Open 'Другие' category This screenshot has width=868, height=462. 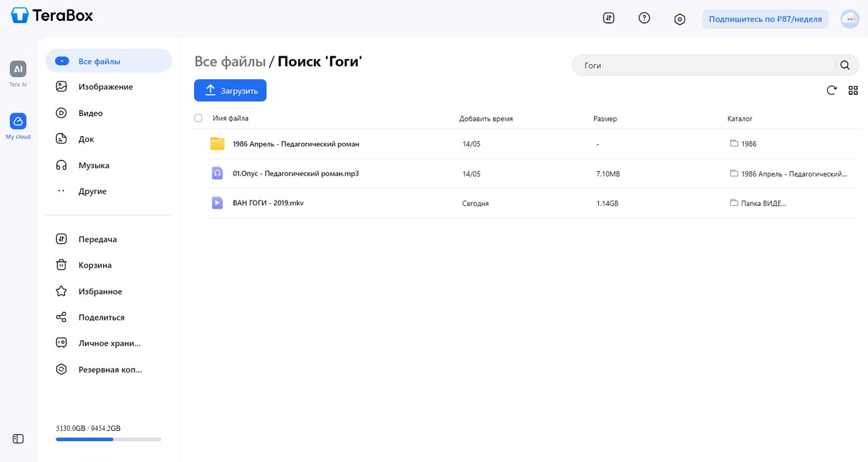[x=92, y=191]
